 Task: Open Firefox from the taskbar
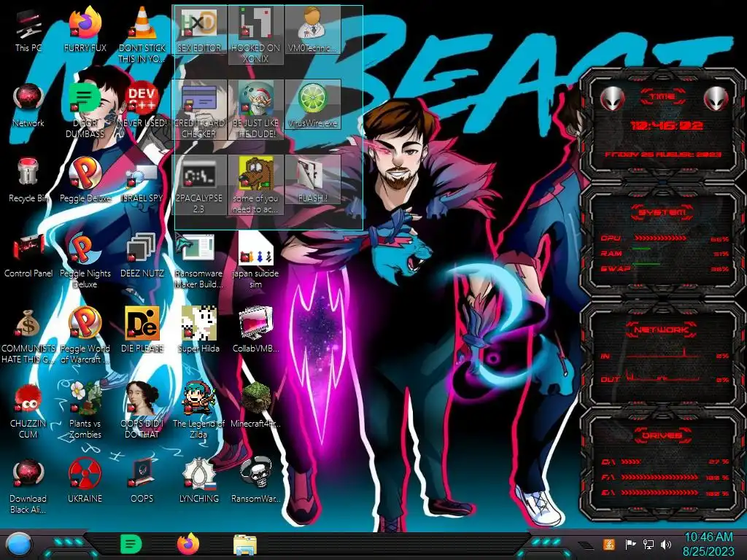point(188,544)
